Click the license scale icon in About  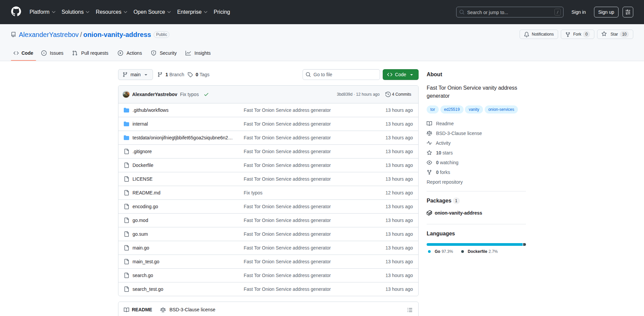pyautogui.click(x=429, y=133)
